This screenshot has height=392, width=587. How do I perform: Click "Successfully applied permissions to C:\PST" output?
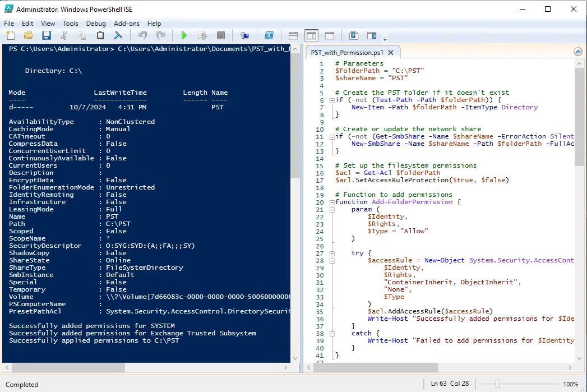94,341
